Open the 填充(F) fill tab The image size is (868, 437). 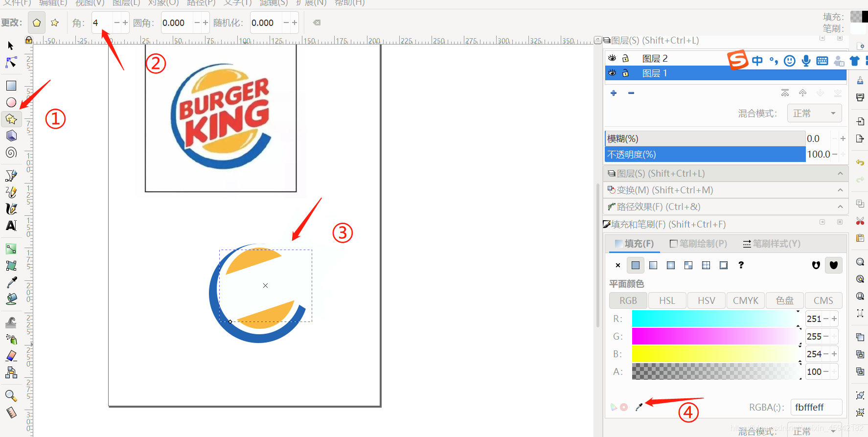(x=634, y=243)
